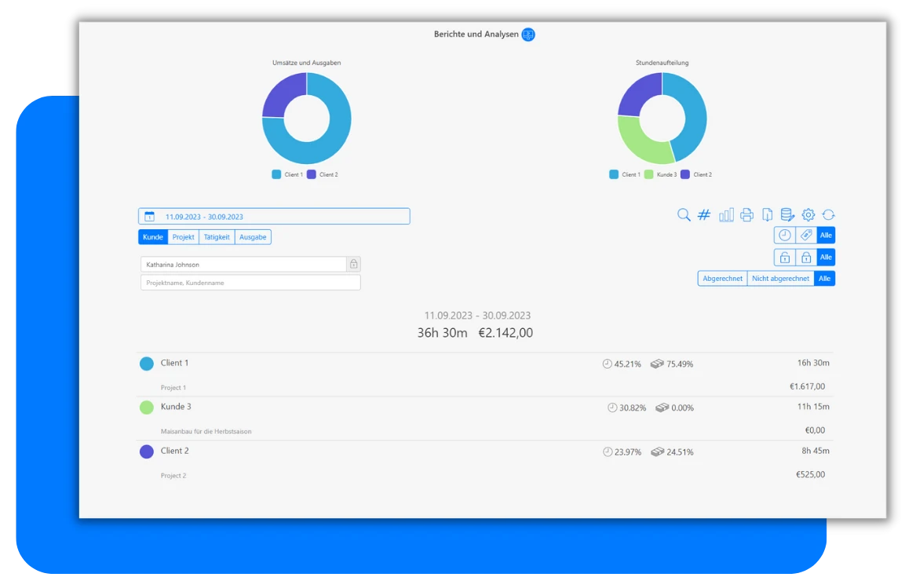Filter by time entries clock toggle
Viewport: 905px width, 588px height.
784,236
